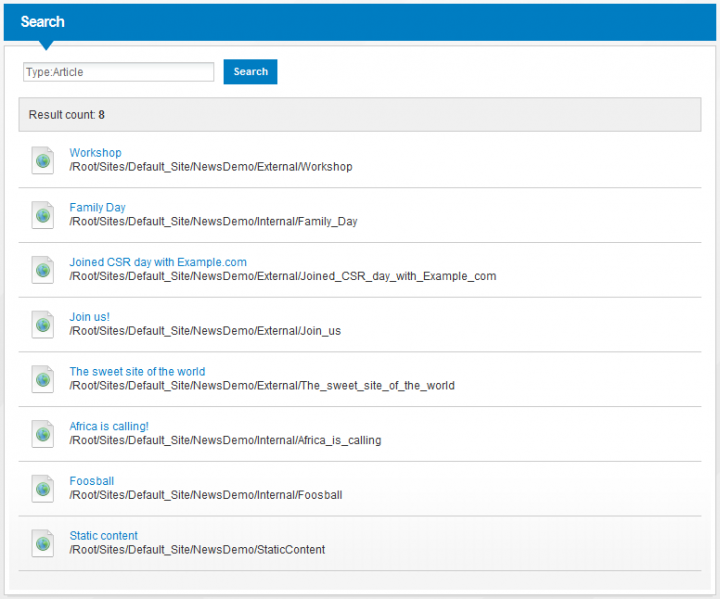Viewport: 720px width, 599px height.
Task: Select path ending in The_sweet_site_of_the_world
Action: (262, 385)
